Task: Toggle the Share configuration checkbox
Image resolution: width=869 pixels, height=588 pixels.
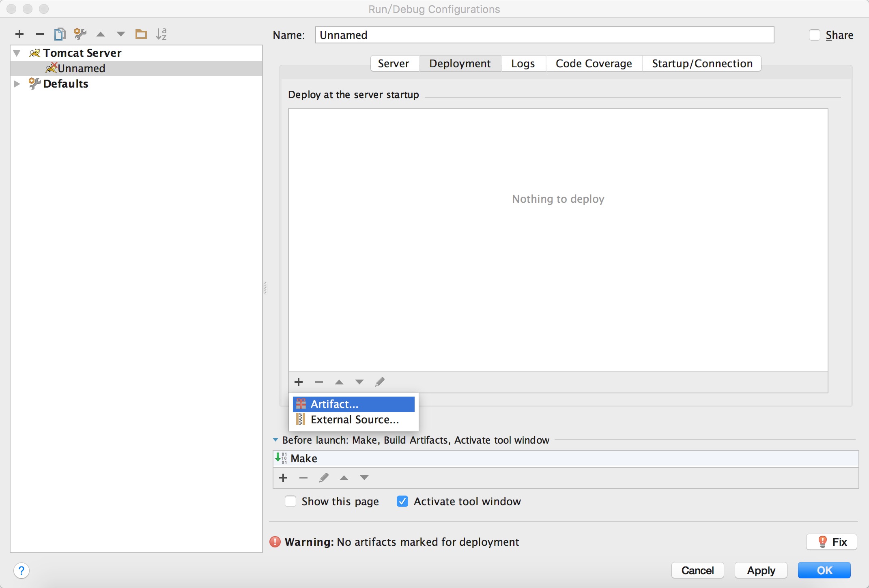Action: click(813, 35)
